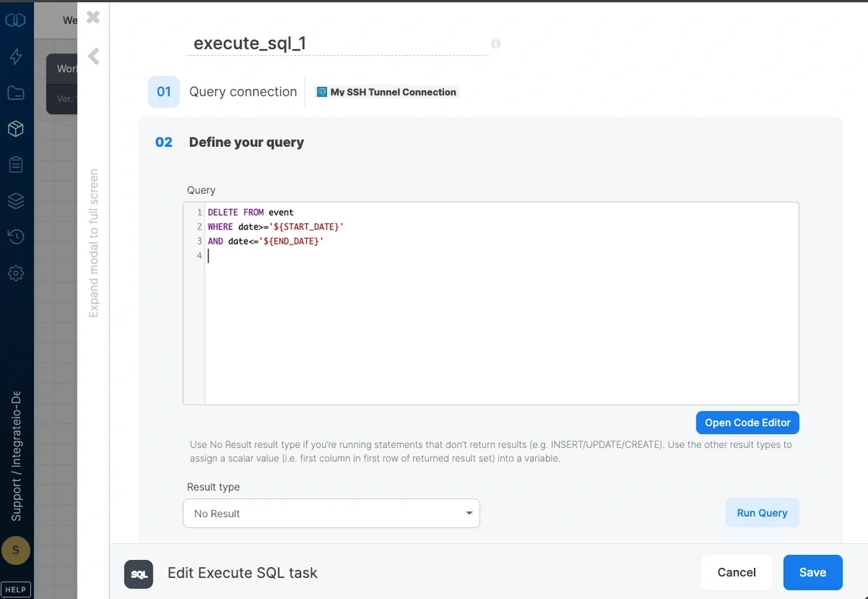868x599 pixels.
Task: Click the SQL task icon near Edit Execute SQL
Action: [x=138, y=574]
